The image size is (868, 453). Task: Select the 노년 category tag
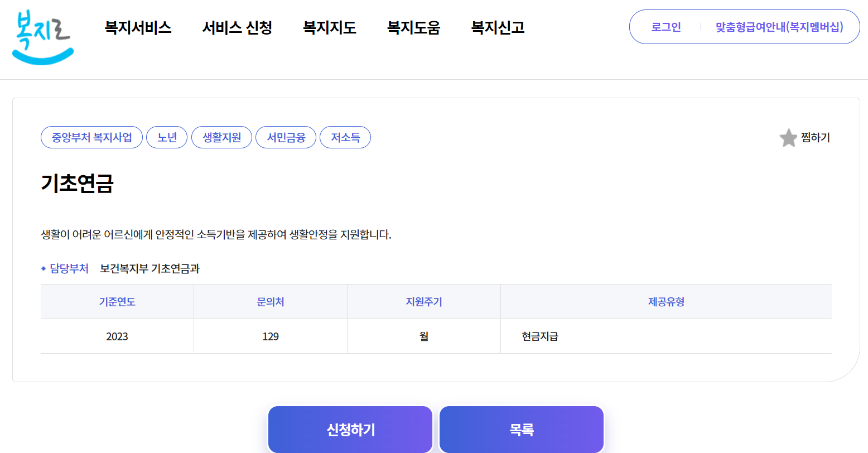tap(166, 137)
